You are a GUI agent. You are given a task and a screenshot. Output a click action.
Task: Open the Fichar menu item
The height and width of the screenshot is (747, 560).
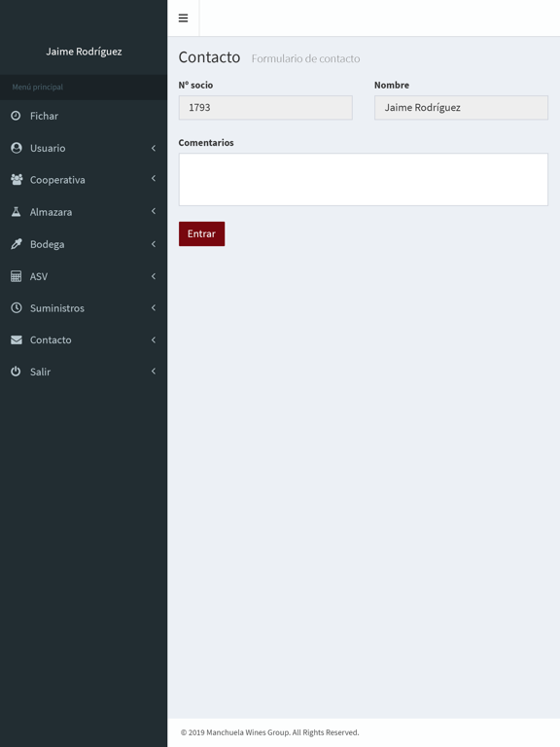point(84,116)
